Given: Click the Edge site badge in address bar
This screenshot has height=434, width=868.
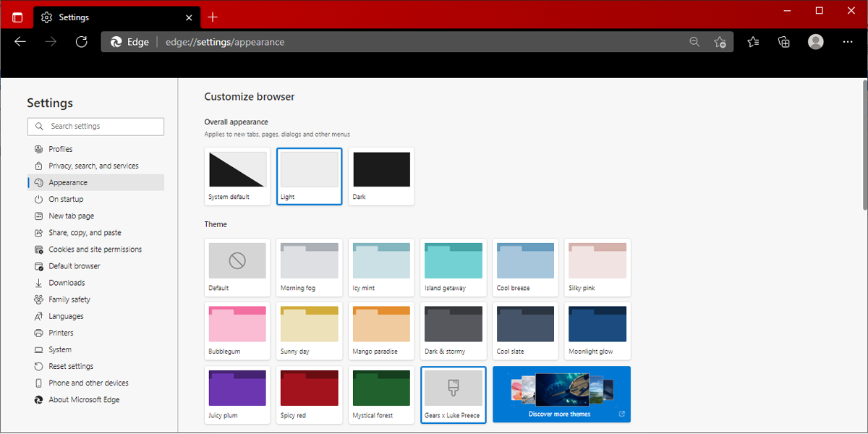Looking at the screenshot, I should [129, 41].
